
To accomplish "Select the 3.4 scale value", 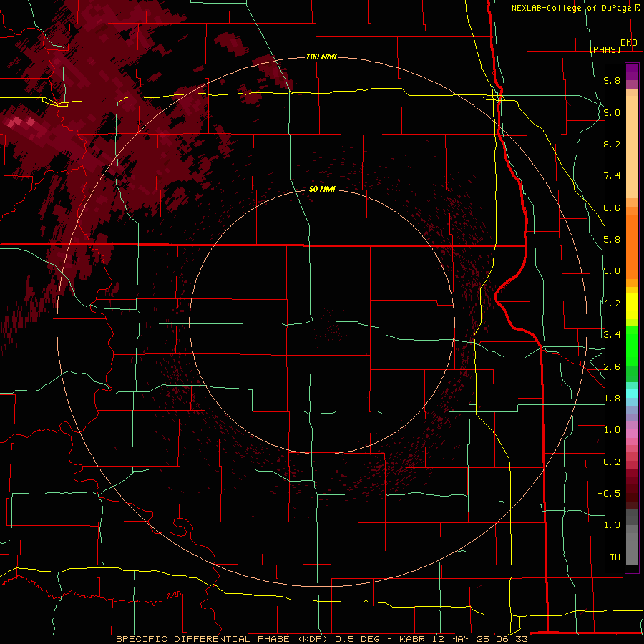I will coord(612,335).
